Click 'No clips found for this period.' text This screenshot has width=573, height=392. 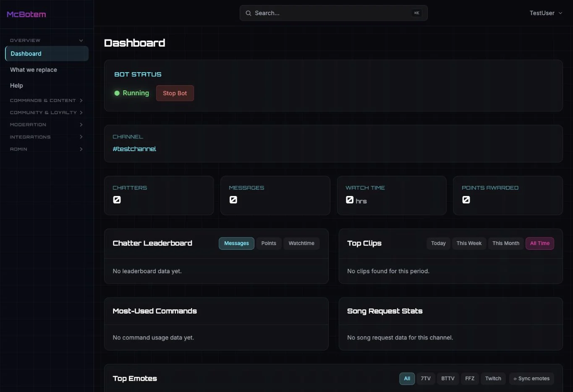click(388, 271)
